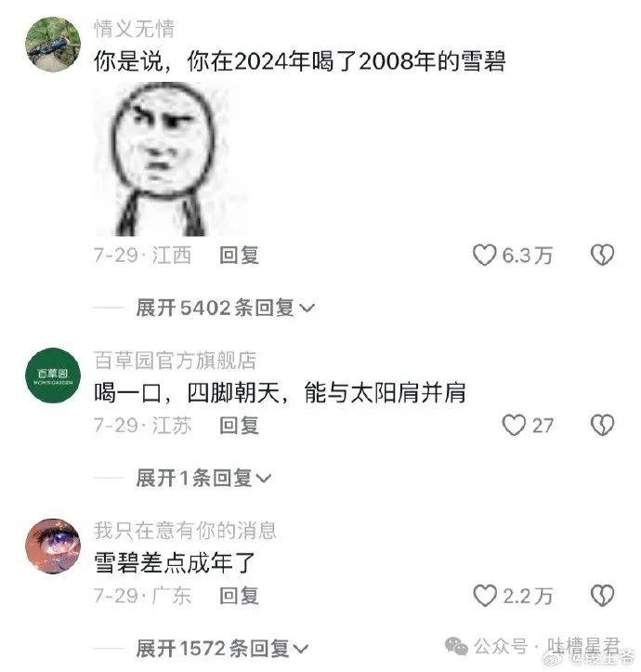Open username 我只在意有你的消息

point(185,531)
